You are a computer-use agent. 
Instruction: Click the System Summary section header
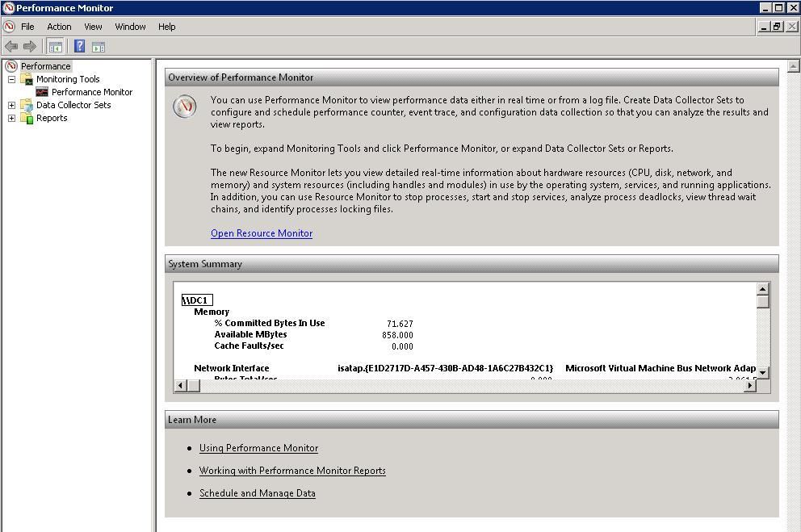[x=472, y=264]
